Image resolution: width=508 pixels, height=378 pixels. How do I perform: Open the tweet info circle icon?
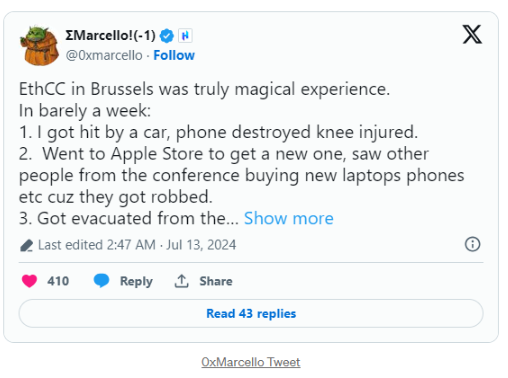click(472, 244)
